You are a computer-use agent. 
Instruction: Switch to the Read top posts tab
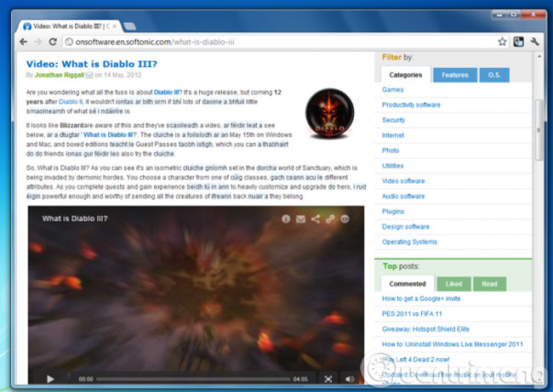coord(489,284)
